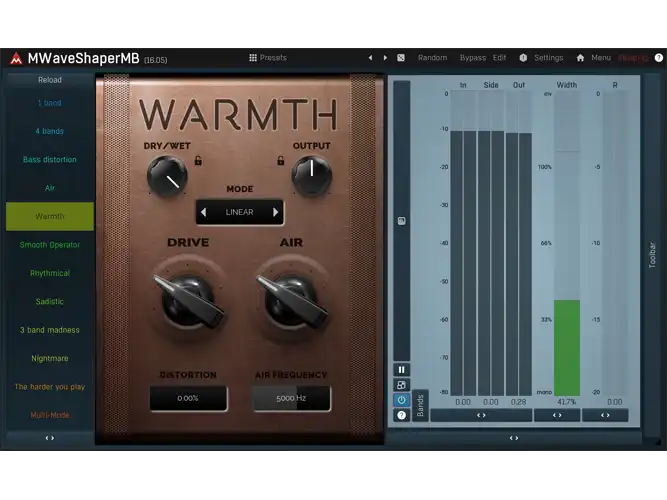667x500 pixels.
Task: Click the Distortion 0.00% field
Action: 188,398
